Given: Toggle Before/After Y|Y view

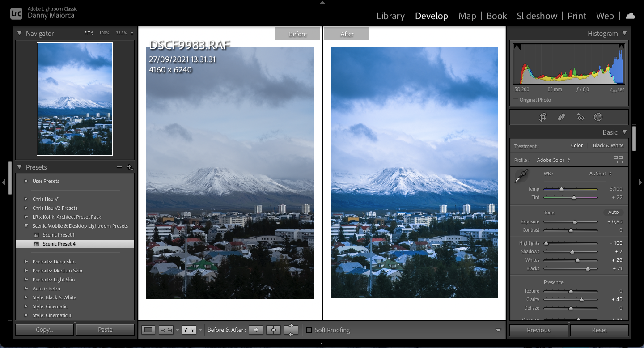Looking at the screenshot, I should tap(189, 330).
